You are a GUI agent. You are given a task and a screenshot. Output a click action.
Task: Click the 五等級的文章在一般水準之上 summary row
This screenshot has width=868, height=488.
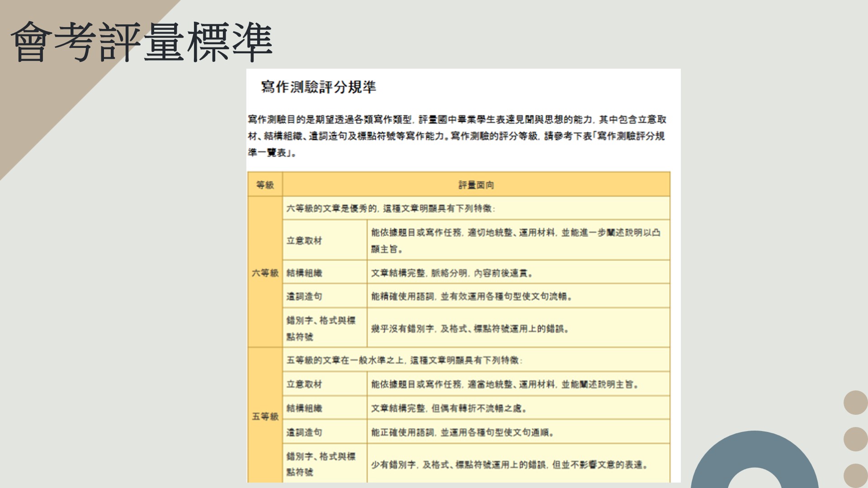[x=405, y=360]
